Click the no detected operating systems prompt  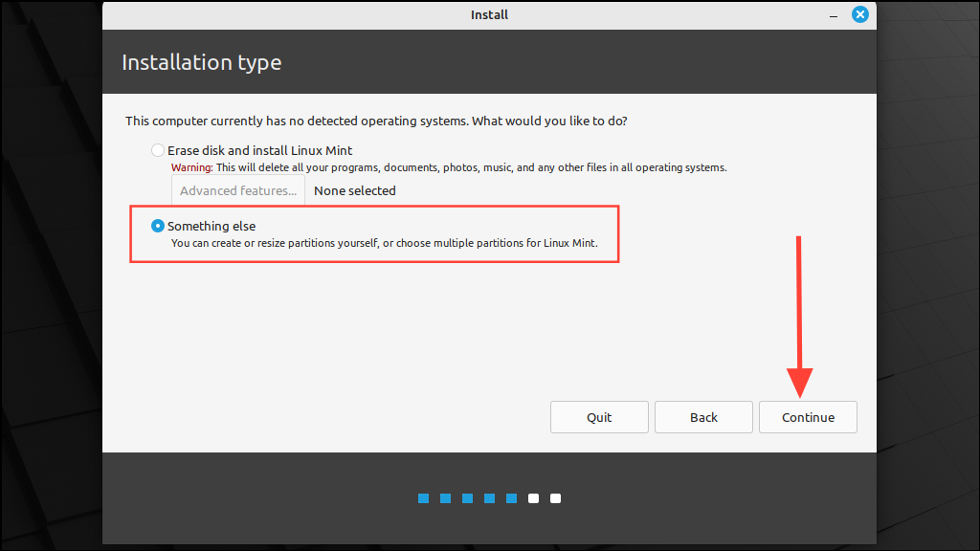(376, 121)
